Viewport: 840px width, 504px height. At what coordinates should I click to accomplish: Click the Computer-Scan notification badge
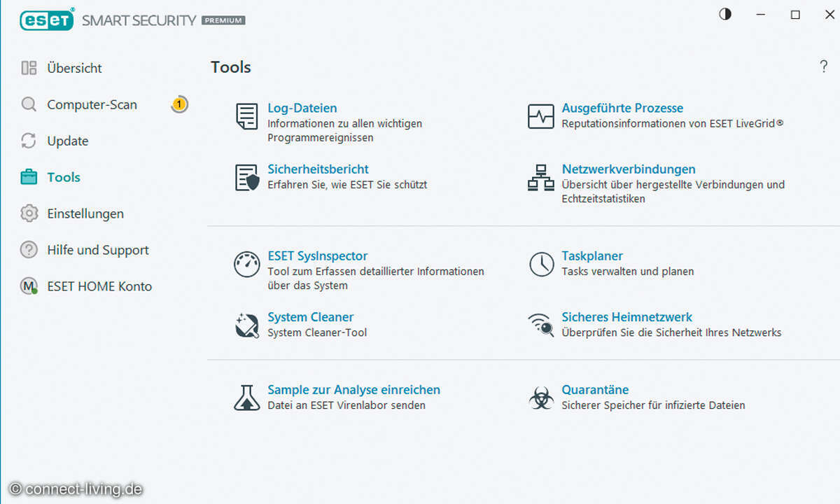tap(179, 104)
